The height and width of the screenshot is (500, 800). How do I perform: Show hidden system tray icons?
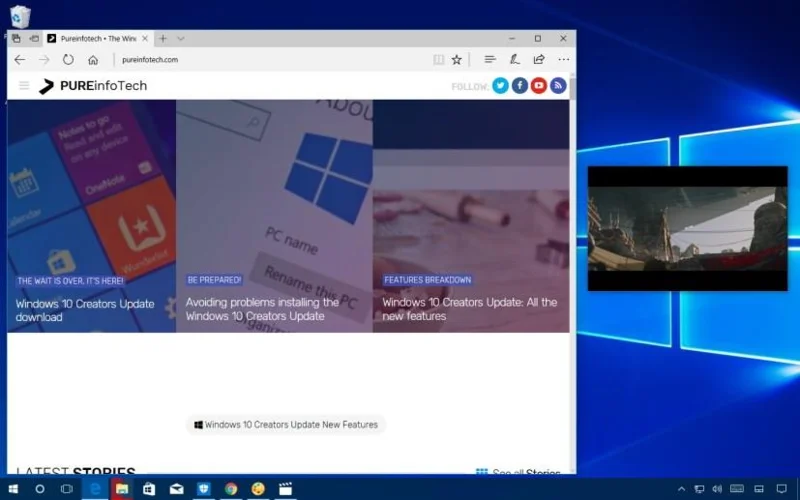tap(681, 489)
